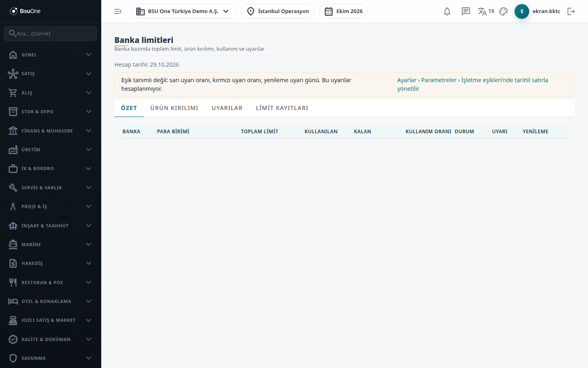Open the messages chat icon
Image resolution: width=588 pixels, height=368 pixels.
point(466,11)
